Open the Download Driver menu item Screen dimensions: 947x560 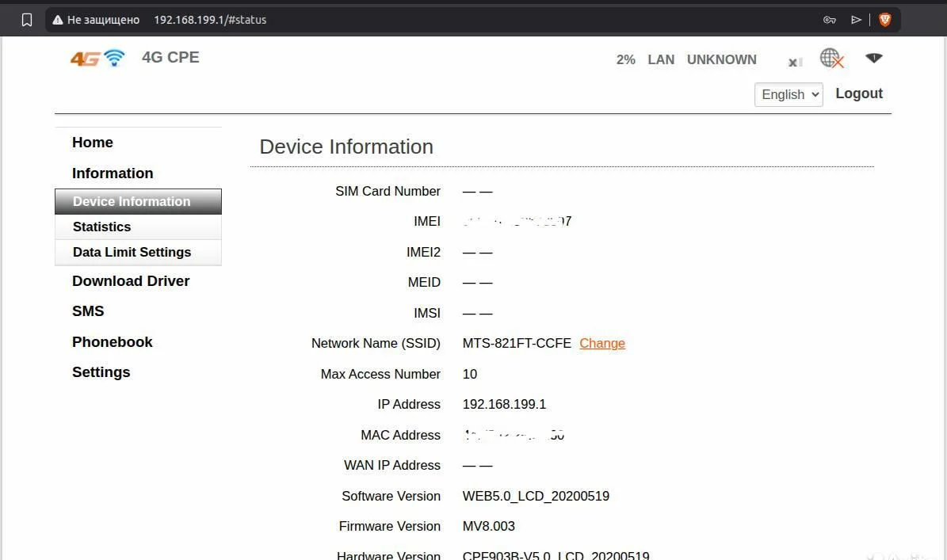(131, 281)
